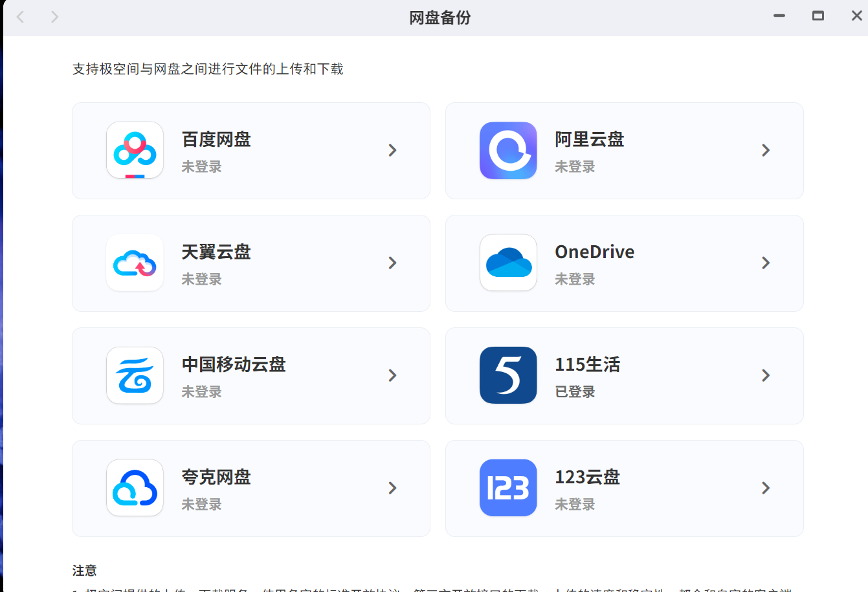Click the 夸克网盘 cloud icon
The image size is (868, 592).
coord(135,488)
